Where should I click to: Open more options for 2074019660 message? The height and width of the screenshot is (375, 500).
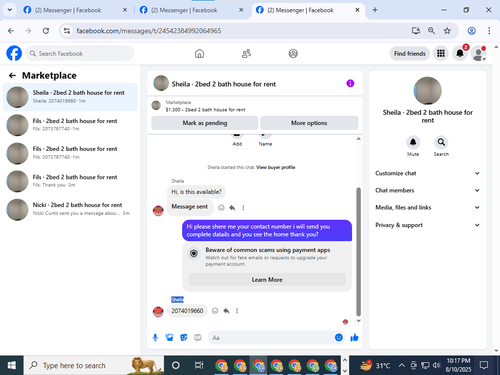click(x=237, y=311)
